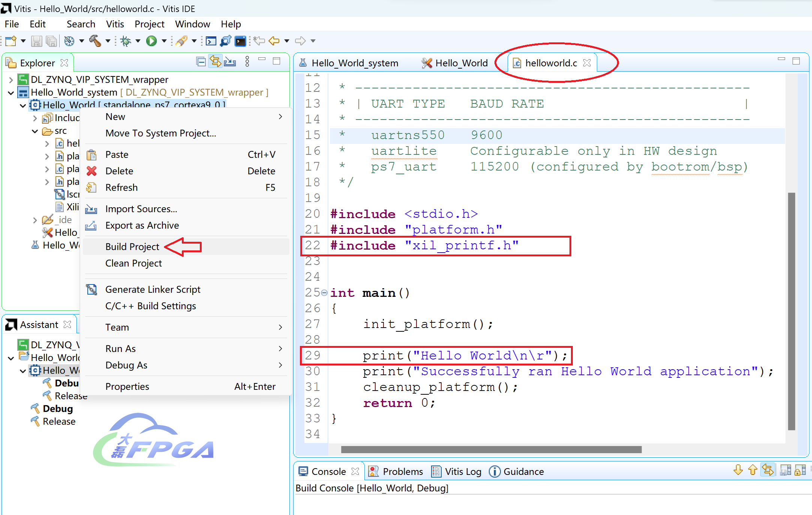Viewport: 812px width, 515px height.
Task: Select Clean Project in context menu
Action: point(186,263)
